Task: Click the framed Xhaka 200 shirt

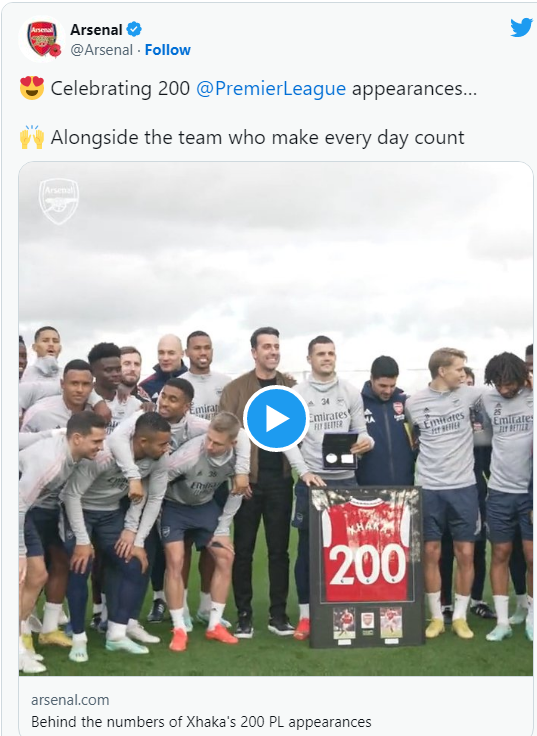Action: coord(366,567)
